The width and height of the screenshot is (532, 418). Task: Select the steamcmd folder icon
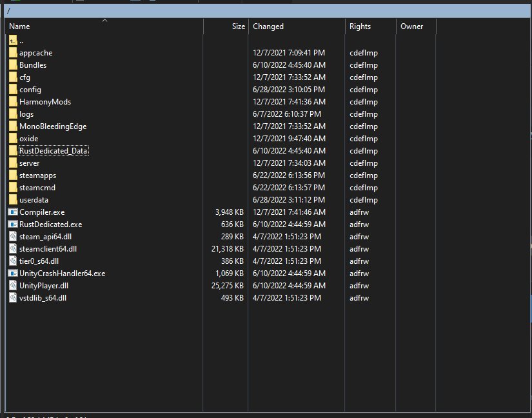[13, 188]
